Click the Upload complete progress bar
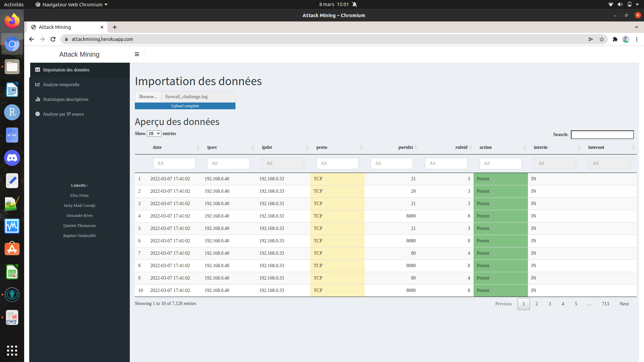 (x=185, y=106)
